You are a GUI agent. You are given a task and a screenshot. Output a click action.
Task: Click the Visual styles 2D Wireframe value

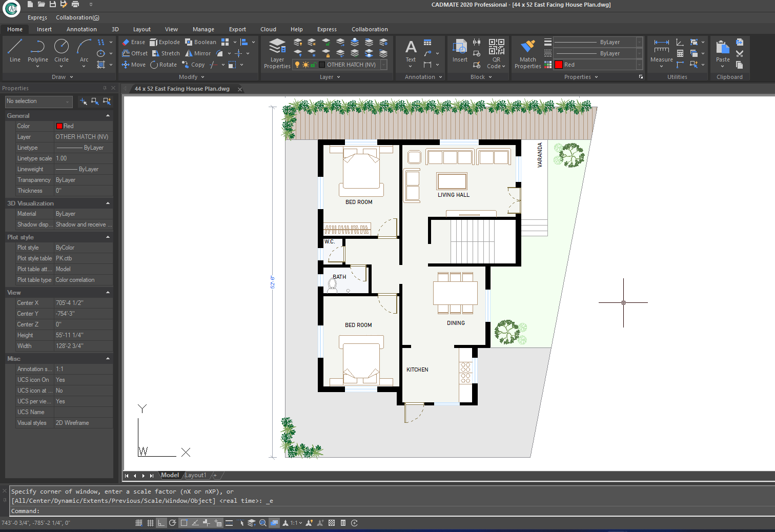(x=84, y=423)
